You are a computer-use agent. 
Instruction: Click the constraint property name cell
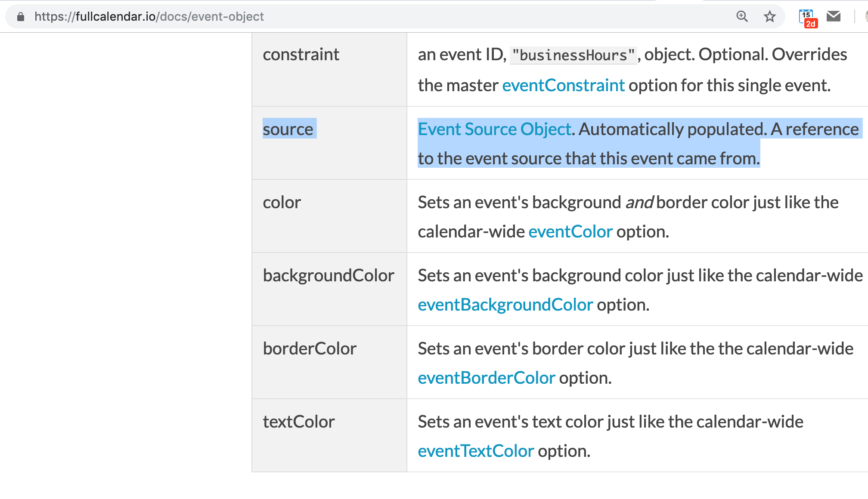[x=301, y=55]
